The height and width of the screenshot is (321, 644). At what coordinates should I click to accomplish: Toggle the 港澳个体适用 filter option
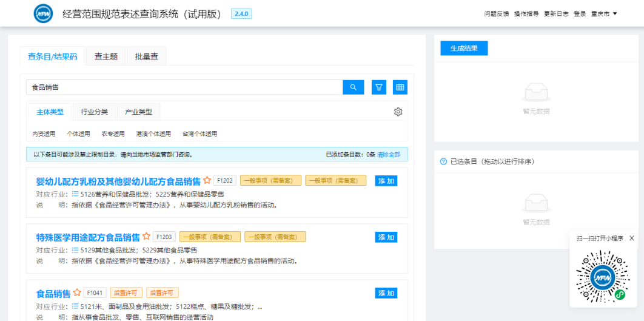point(153,133)
